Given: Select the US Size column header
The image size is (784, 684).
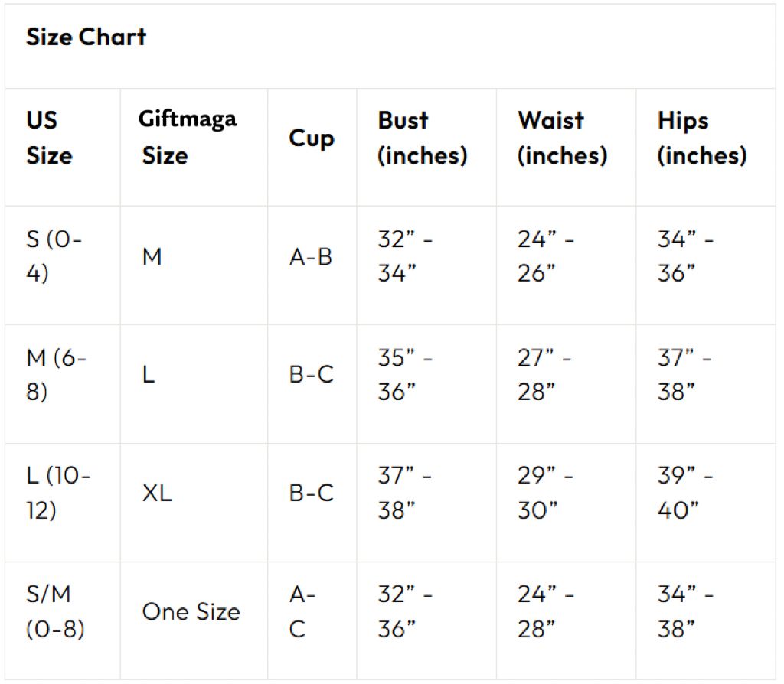Looking at the screenshot, I should (x=49, y=138).
